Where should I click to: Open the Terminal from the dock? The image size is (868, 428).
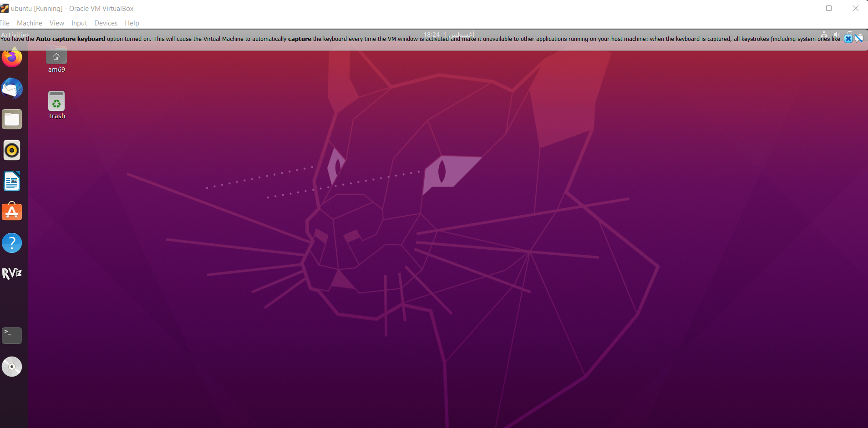coord(12,335)
